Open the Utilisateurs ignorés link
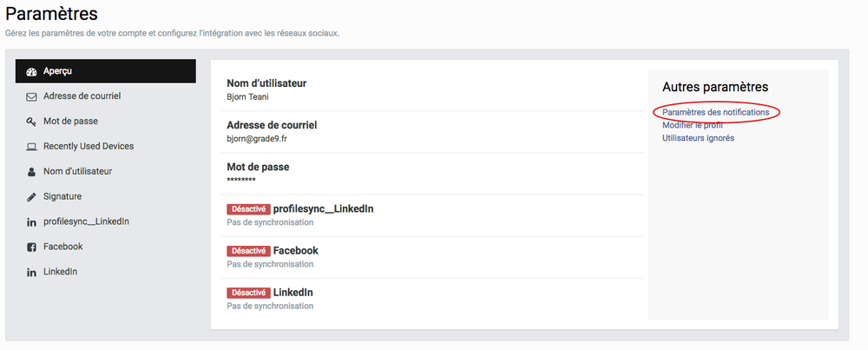The width and height of the screenshot is (868, 350). point(698,138)
